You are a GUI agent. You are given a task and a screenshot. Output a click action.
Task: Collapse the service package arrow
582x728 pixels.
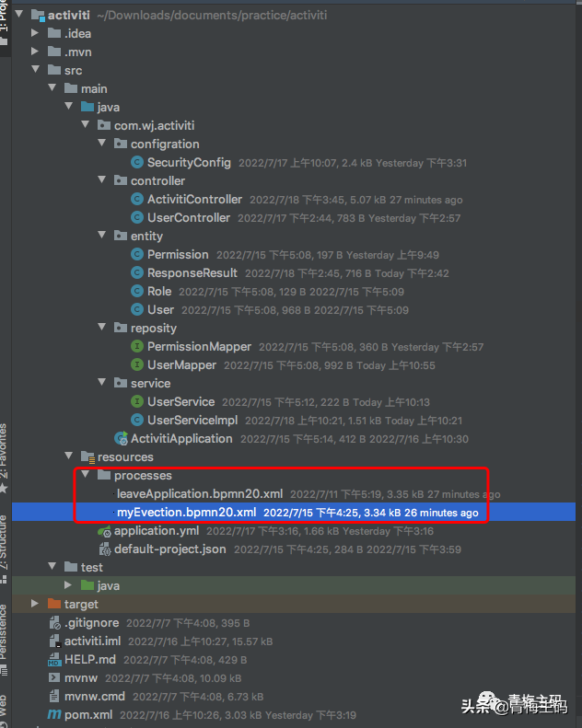tap(102, 382)
